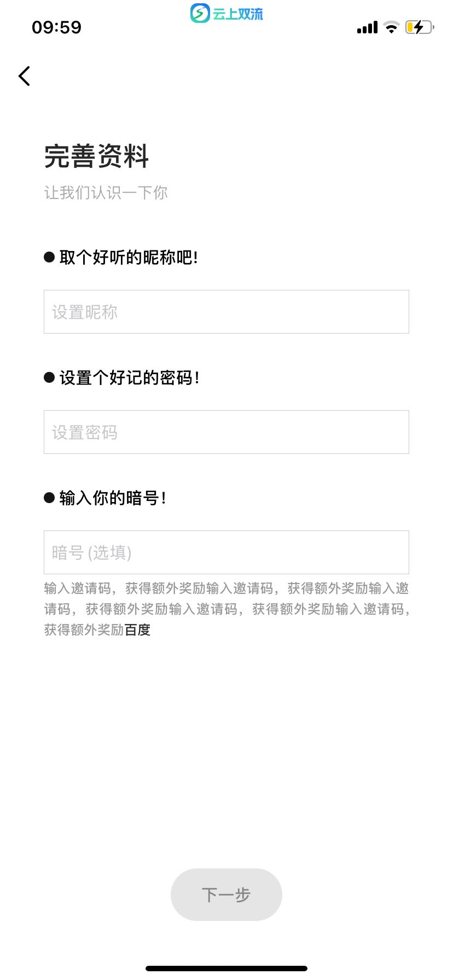The height and width of the screenshot is (980, 453).
Task: Tap the cellular signal bars icon
Action: pyautogui.click(x=367, y=27)
